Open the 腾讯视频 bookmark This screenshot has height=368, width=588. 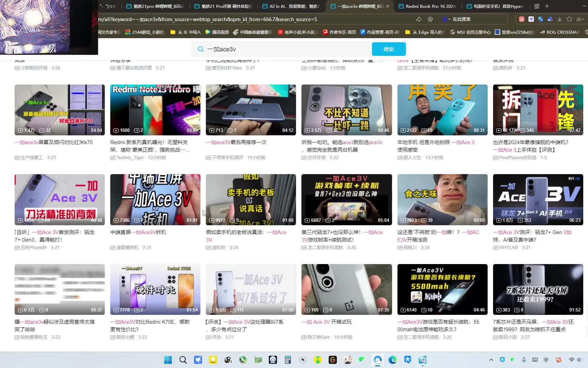tap(217, 32)
